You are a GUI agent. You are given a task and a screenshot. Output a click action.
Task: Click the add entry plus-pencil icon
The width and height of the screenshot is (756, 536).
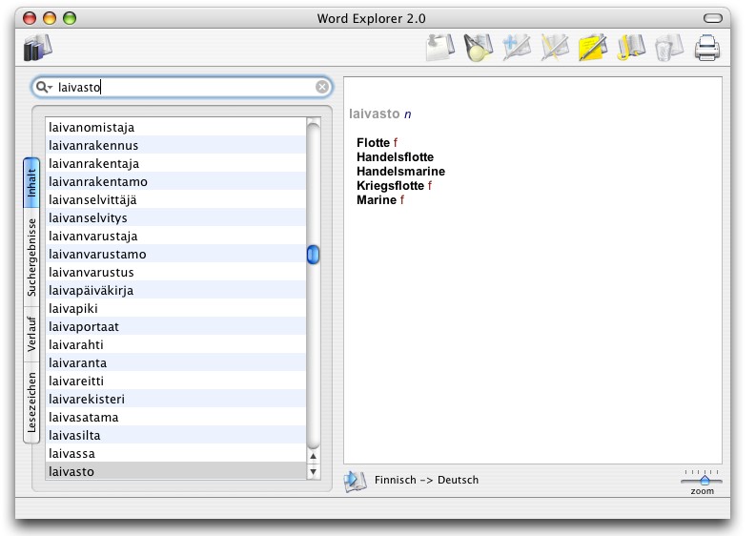(x=517, y=48)
